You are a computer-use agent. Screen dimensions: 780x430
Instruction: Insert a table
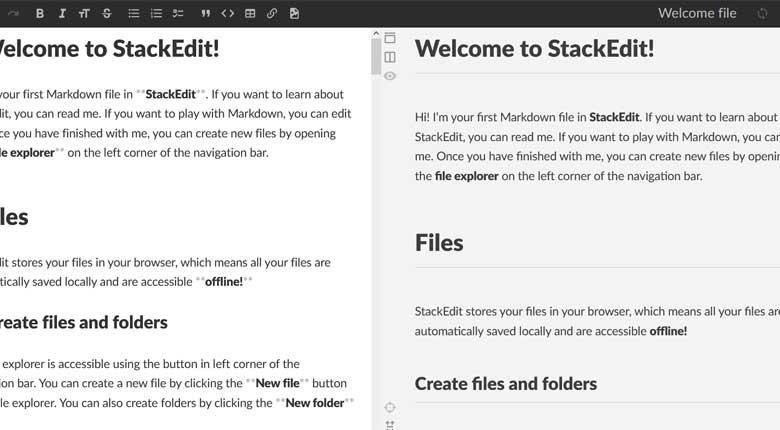[250, 13]
